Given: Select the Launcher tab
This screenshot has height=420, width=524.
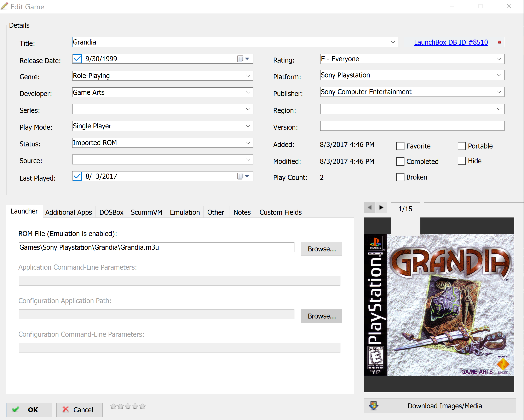Looking at the screenshot, I should click(24, 211).
